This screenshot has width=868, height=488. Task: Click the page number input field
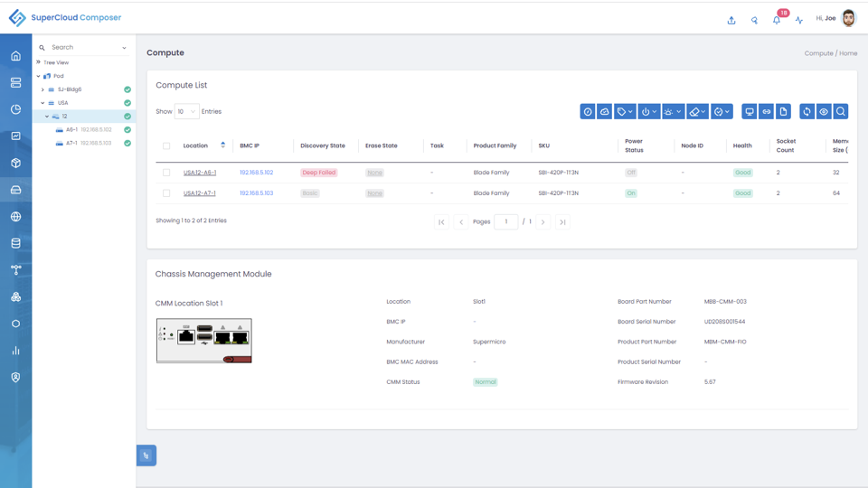point(506,222)
